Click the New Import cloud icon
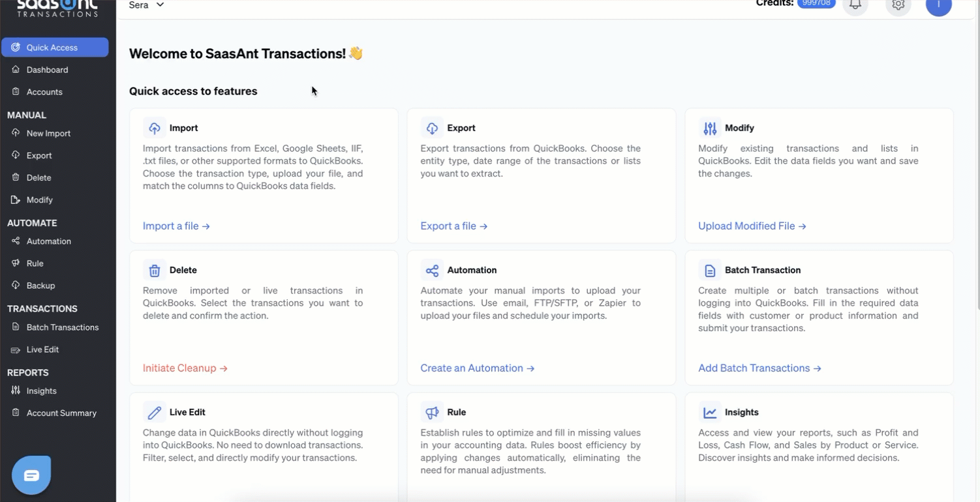 [x=16, y=133]
